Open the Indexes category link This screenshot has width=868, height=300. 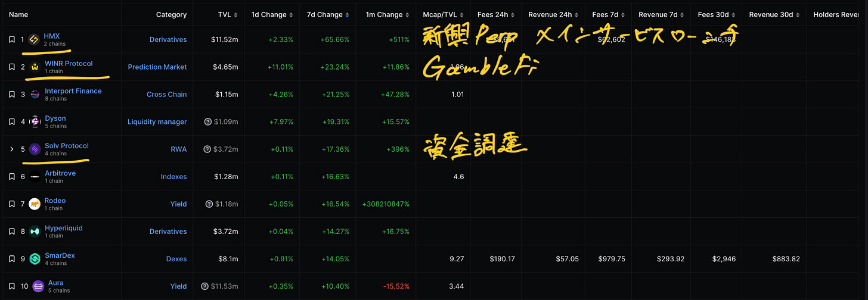[x=174, y=177]
